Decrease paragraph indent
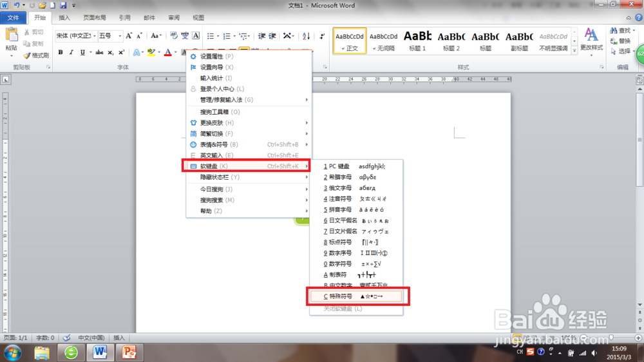 pyautogui.click(x=261, y=36)
